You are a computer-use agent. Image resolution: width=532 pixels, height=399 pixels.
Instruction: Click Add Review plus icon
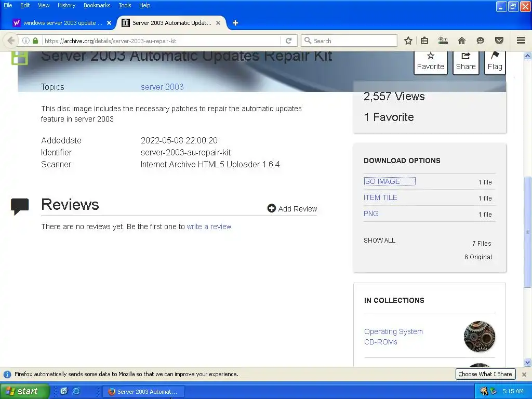(271, 208)
